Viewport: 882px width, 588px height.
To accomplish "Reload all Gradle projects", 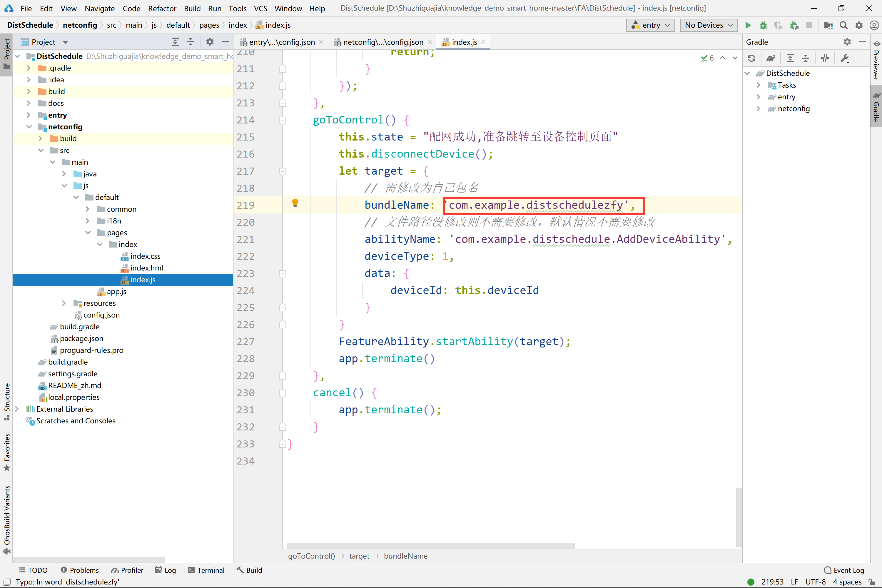I will click(751, 58).
